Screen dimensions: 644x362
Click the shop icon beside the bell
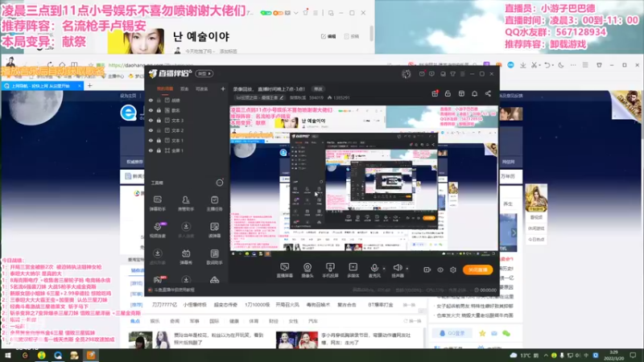pos(461,93)
